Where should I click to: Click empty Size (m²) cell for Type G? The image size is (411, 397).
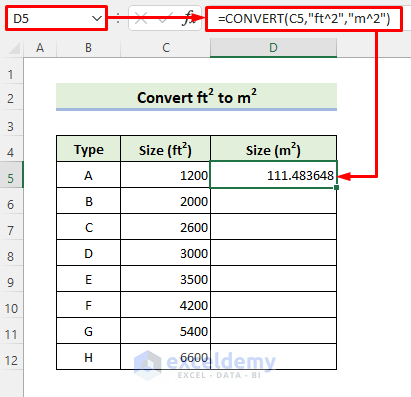273,331
